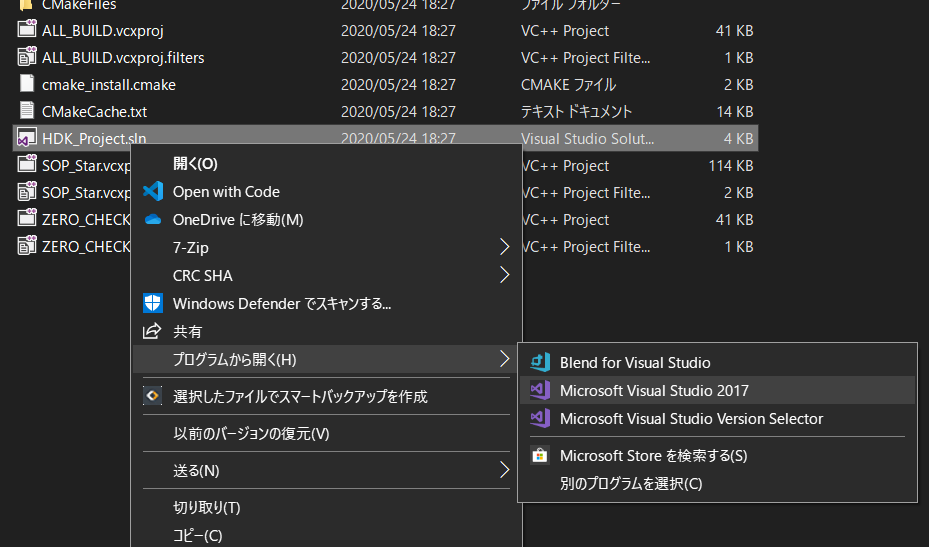Click the ALL_BUILD.vcxproj file icon
Viewport: 929px width, 547px height.
(x=26, y=30)
